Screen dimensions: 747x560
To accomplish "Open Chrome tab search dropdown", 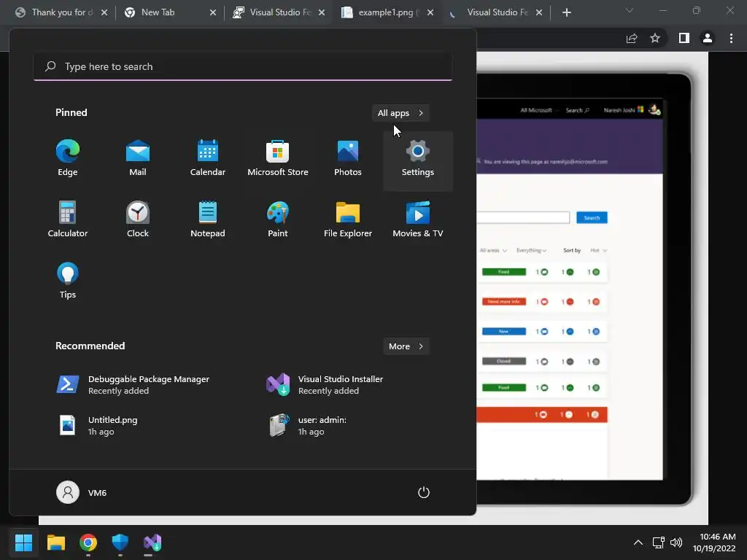I will [630, 10].
